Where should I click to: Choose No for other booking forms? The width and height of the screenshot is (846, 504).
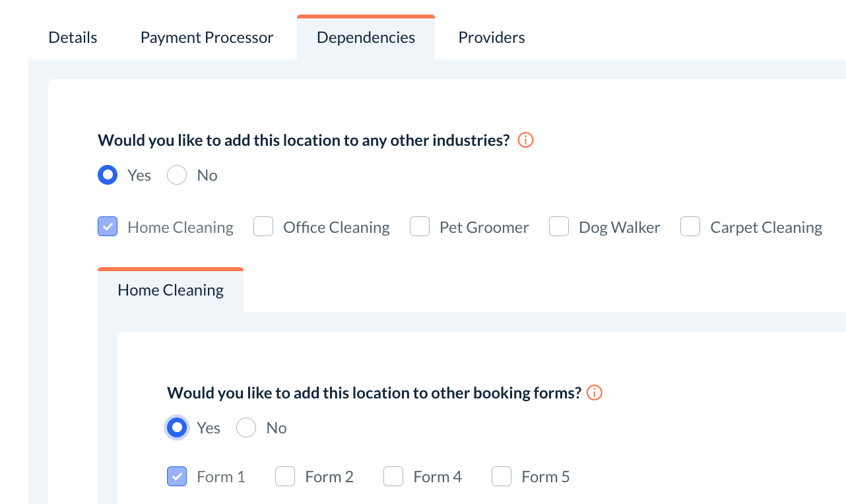(x=246, y=428)
